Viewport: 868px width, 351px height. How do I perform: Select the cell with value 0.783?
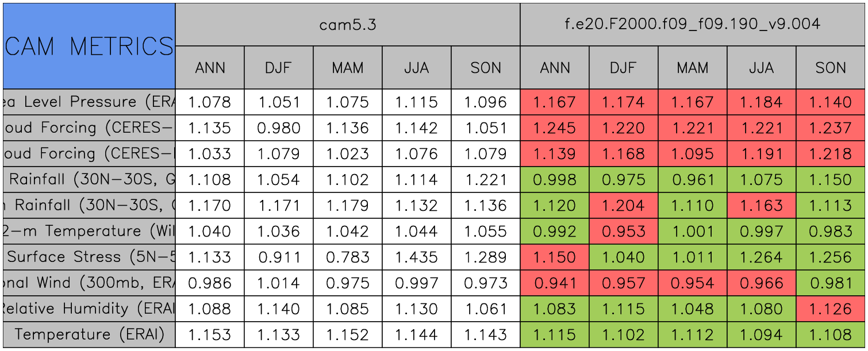(x=348, y=257)
